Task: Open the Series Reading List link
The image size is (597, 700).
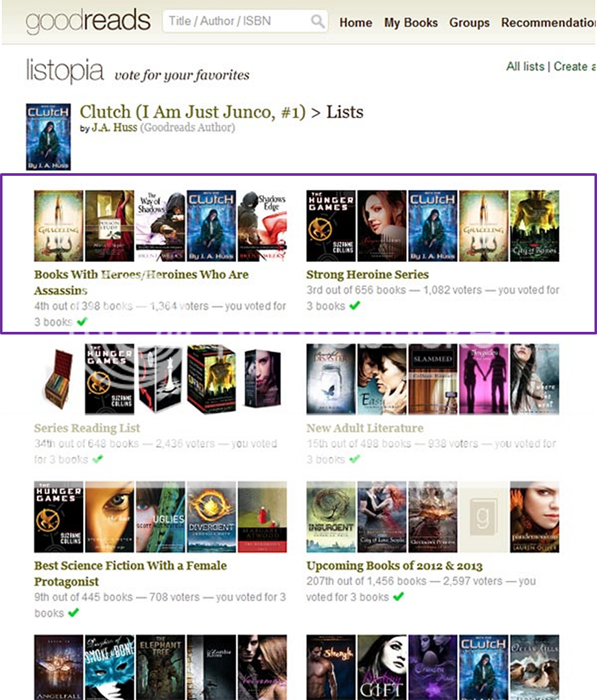Action: pyautogui.click(x=87, y=428)
